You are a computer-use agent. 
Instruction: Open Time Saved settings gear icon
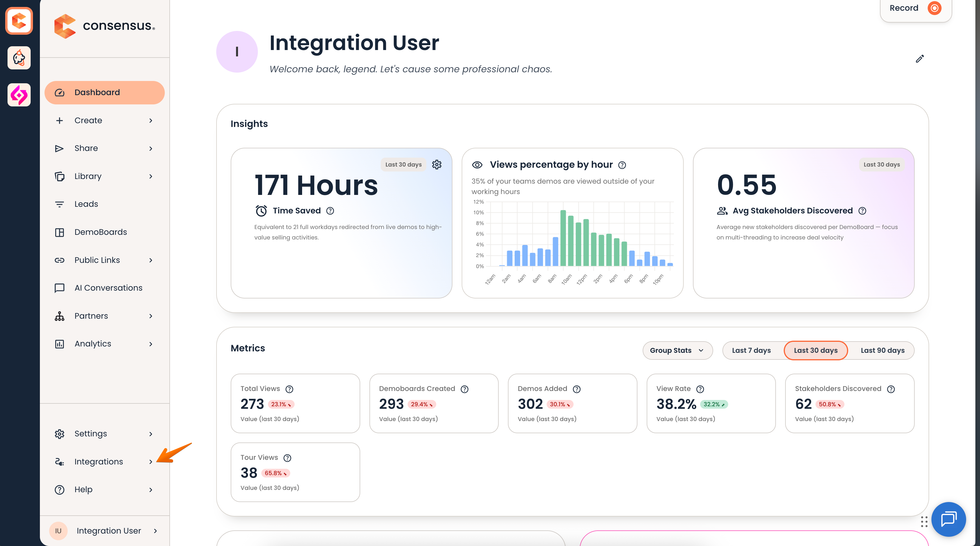[437, 164]
